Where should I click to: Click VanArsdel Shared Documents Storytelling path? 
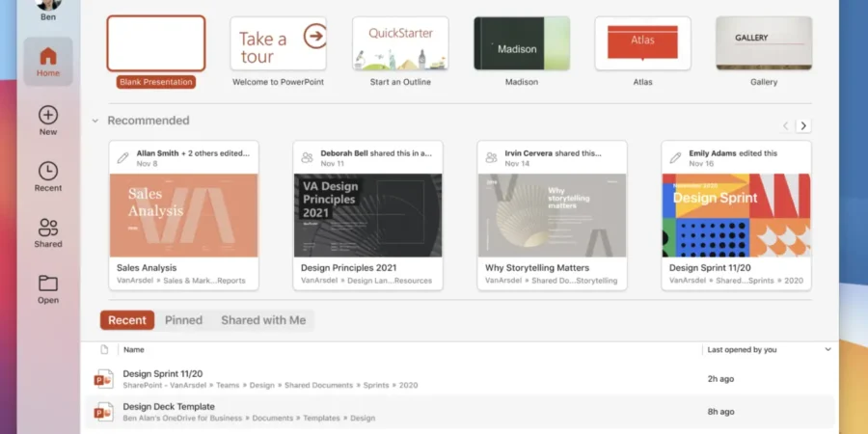click(552, 281)
